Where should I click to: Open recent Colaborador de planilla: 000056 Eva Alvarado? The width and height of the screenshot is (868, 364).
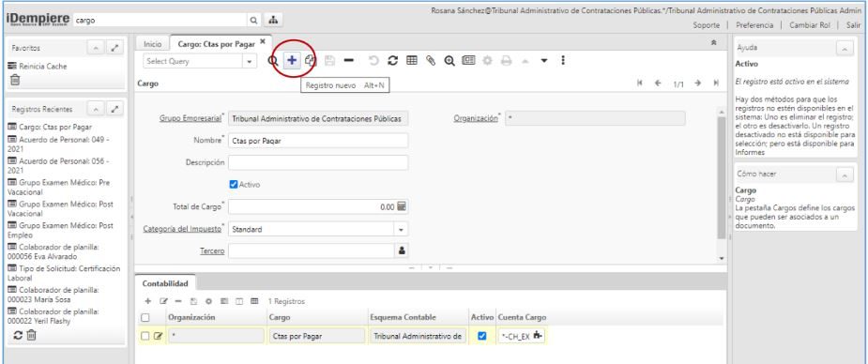53,251
